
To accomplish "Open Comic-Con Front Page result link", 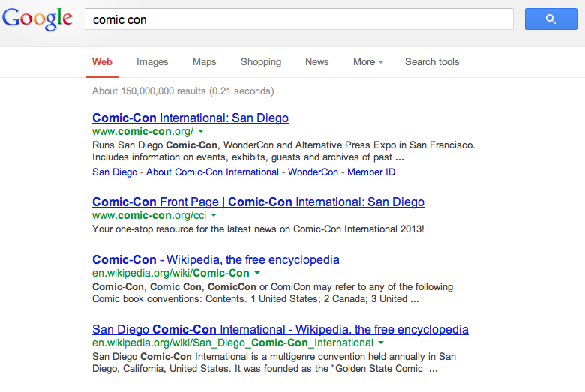I will (x=258, y=202).
